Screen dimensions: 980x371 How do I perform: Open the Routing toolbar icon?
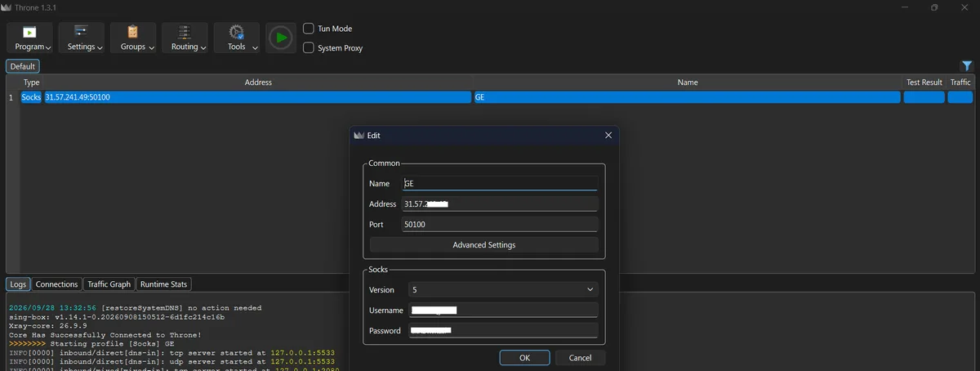(x=185, y=32)
